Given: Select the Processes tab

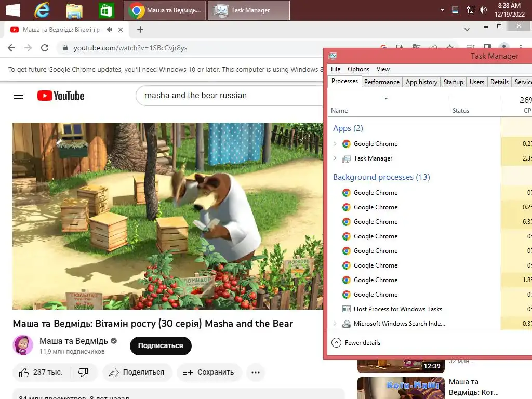Looking at the screenshot, I should coord(344,81).
